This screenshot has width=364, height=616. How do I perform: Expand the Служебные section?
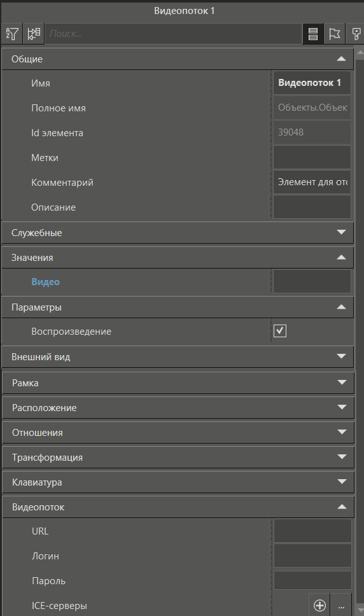[x=178, y=232]
